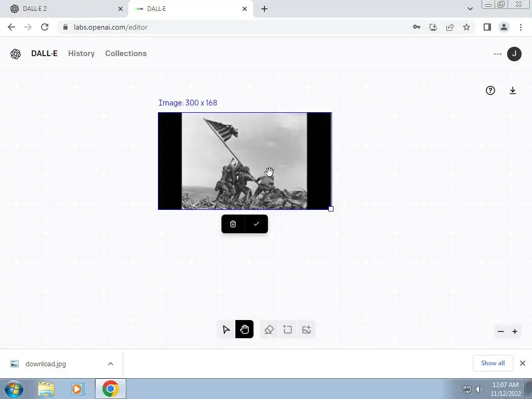Screen dimensions: 532x399
Task: Open the Collections page
Action: coord(126,54)
